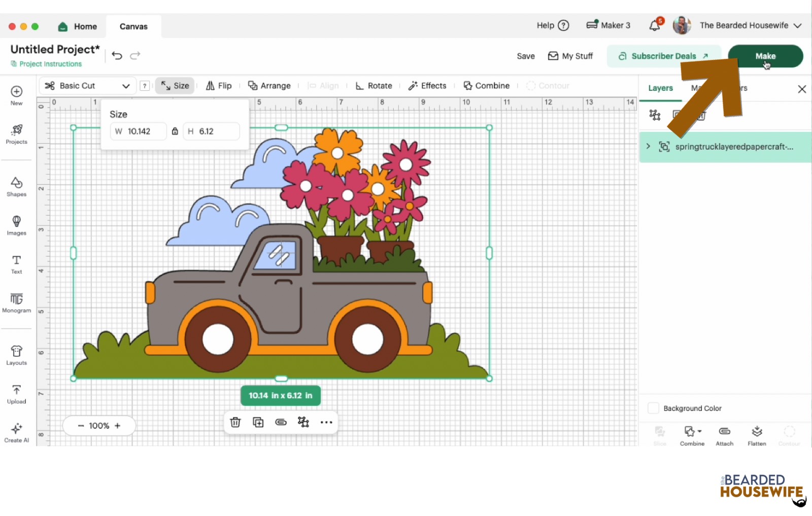Open the Images library
The height and width of the screenshot is (516, 812).
point(16,225)
